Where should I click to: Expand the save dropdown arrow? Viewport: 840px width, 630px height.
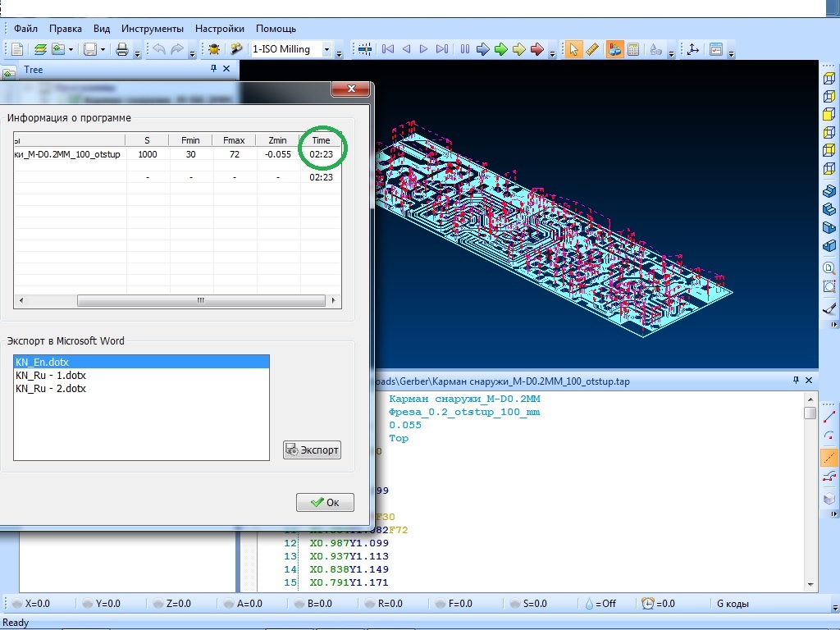tap(103, 50)
